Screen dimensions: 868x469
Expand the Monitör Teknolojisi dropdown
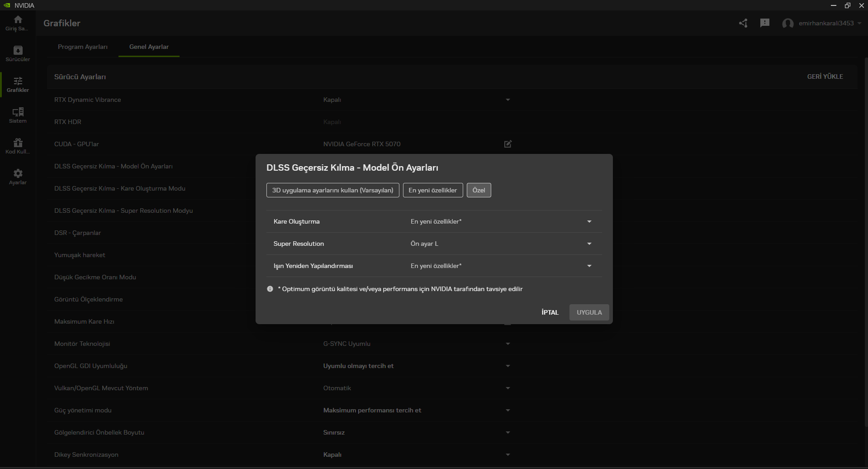click(508, 344)
